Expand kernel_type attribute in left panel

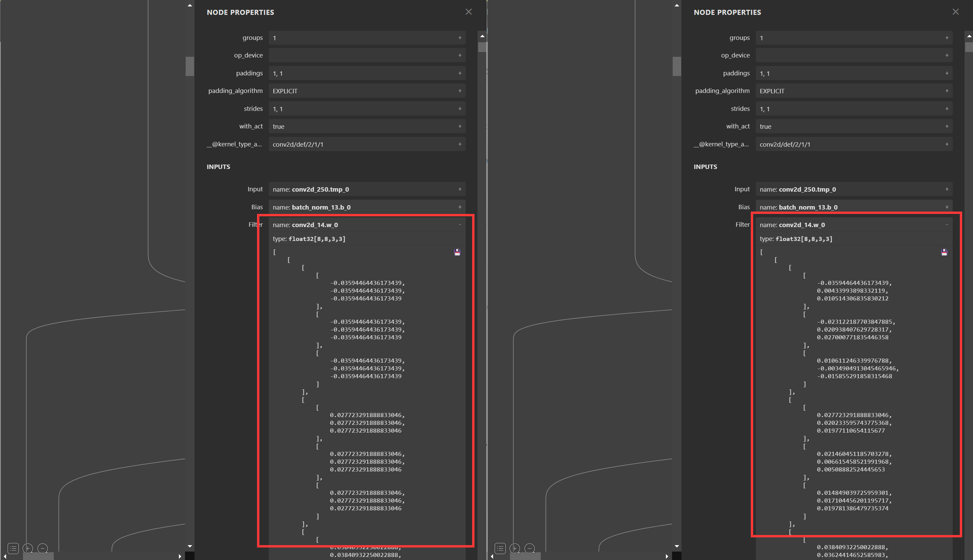click(x=460, y=144)
